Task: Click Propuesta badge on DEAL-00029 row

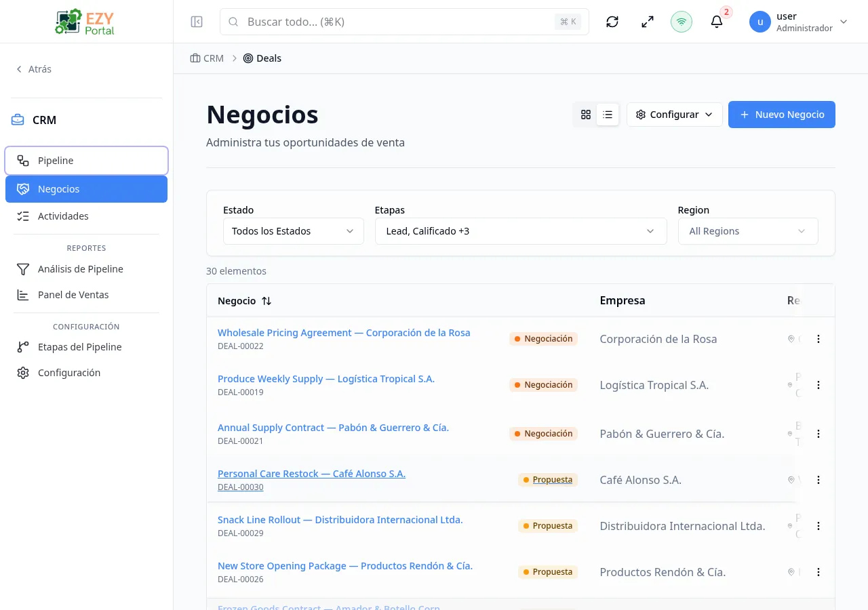Action: [548, 526]
